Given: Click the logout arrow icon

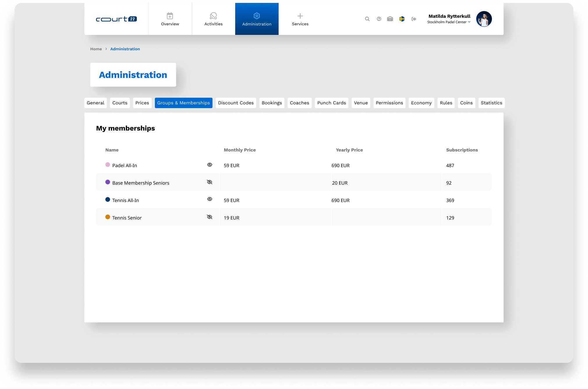Looking at the screenshot, I should pyautogui.click(x=414, y=19).
